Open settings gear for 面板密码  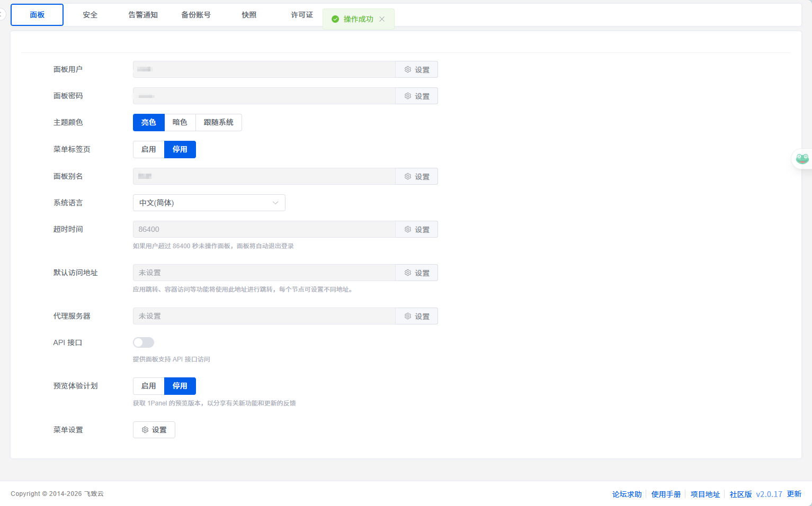[416, 96]
